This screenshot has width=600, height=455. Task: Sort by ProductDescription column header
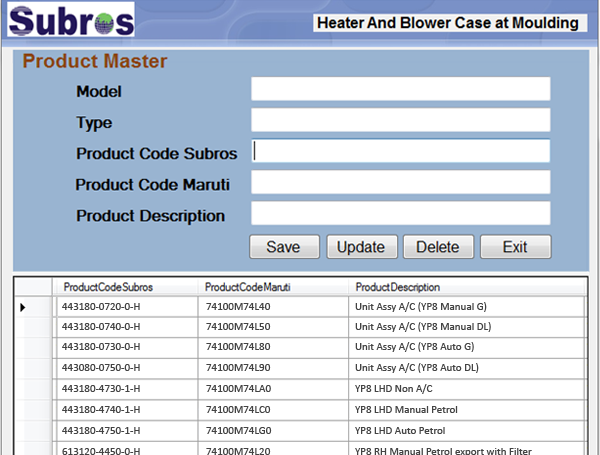(x=467, y=287)
